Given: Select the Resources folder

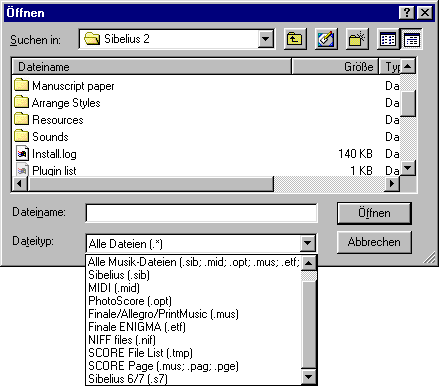Looking at the screenshot, I should pos(49,120).
